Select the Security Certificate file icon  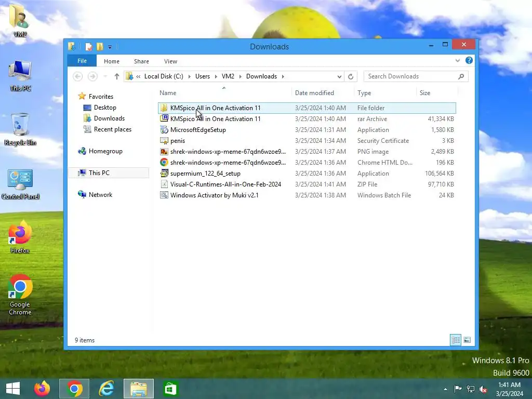(x=164, y=140)
